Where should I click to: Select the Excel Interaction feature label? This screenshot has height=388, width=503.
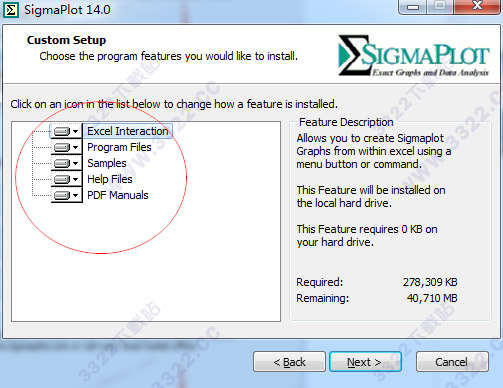[x=128, y=131]
